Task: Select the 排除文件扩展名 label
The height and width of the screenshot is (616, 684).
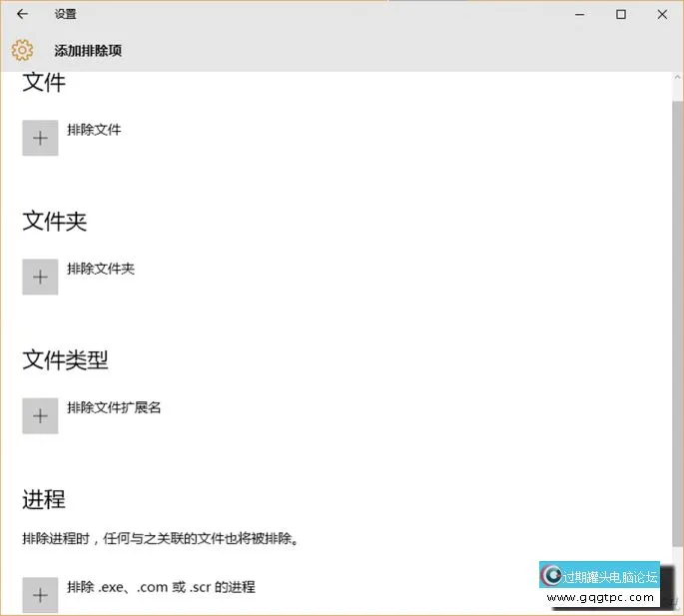Action: (x=114, y=407)
